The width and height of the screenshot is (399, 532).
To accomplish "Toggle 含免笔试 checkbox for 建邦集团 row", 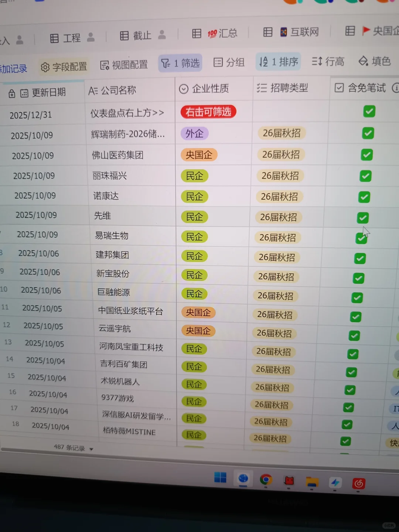I will tap(360, 258).
